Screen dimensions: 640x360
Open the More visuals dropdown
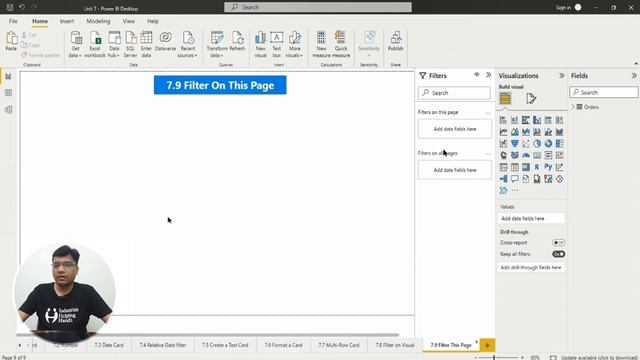294,44
